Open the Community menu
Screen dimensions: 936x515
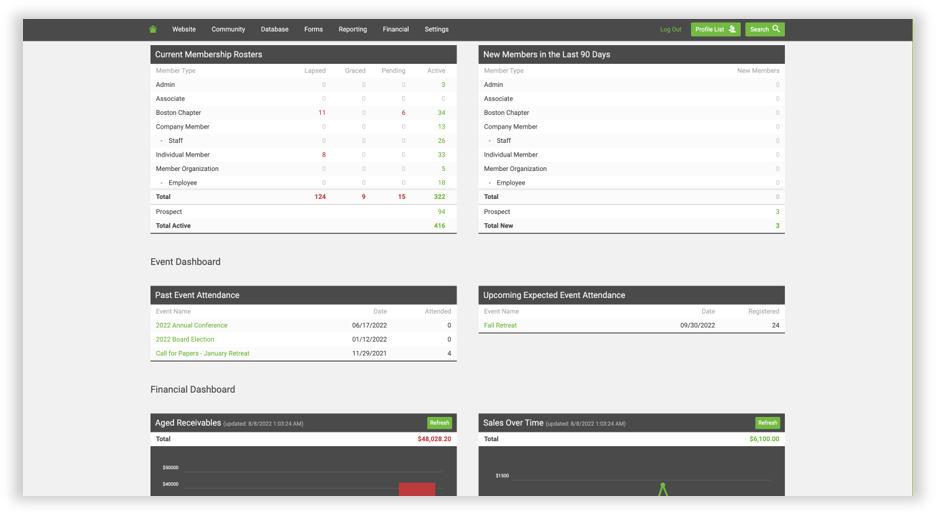(228, 30)
